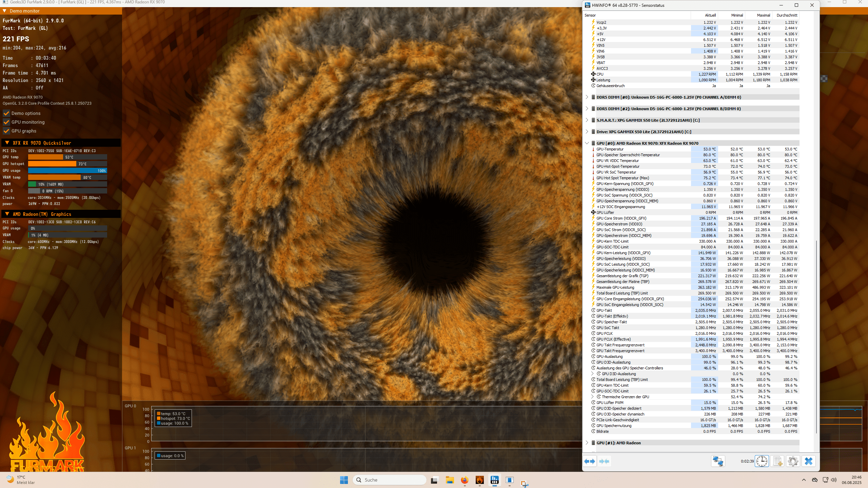The width and height of the screenshot is (868, 488).
Task: Click the HWiNFO remote network monitoring icon
Action: pos(718,461)
